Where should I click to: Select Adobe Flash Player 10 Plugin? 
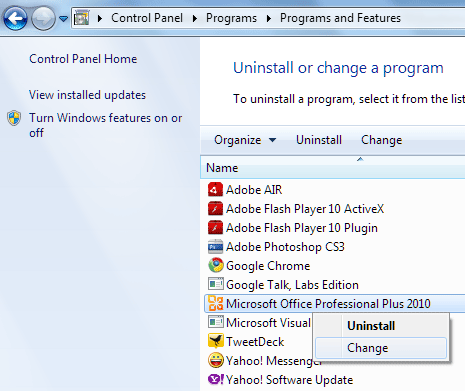(302, 228)
